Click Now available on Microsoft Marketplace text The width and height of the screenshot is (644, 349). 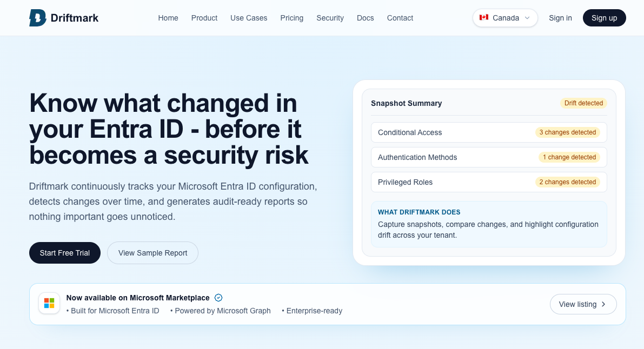138,298
